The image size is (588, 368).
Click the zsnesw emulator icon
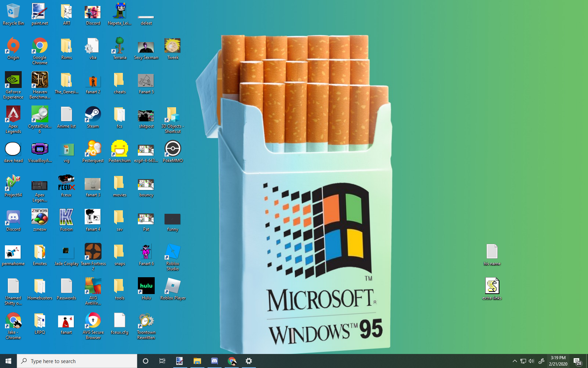40,220
